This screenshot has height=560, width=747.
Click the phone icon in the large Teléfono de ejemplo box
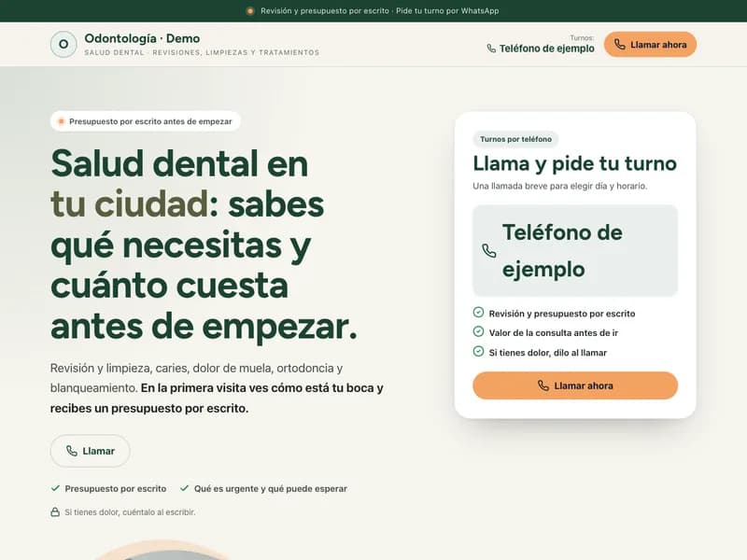pyautogui.click(x=489, y=251)
